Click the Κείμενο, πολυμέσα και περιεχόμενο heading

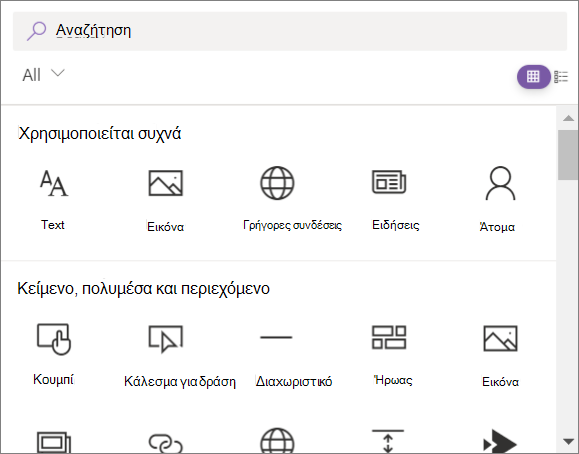(144, 289)
